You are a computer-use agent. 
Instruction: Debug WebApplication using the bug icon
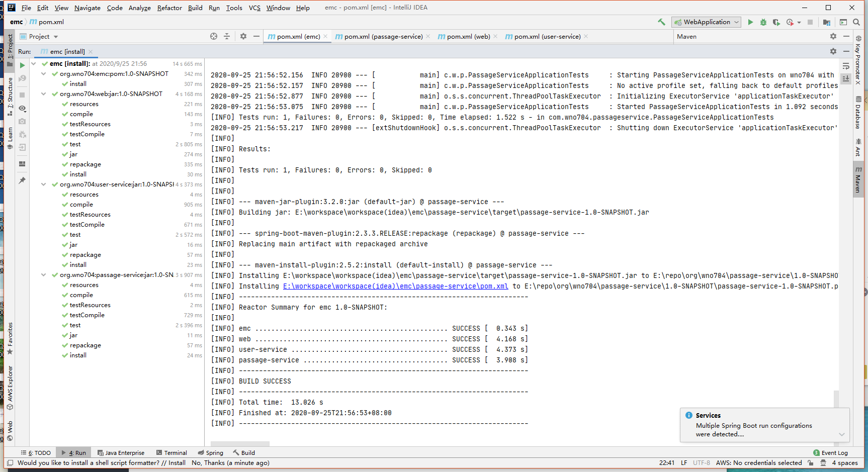pos(763,22)
